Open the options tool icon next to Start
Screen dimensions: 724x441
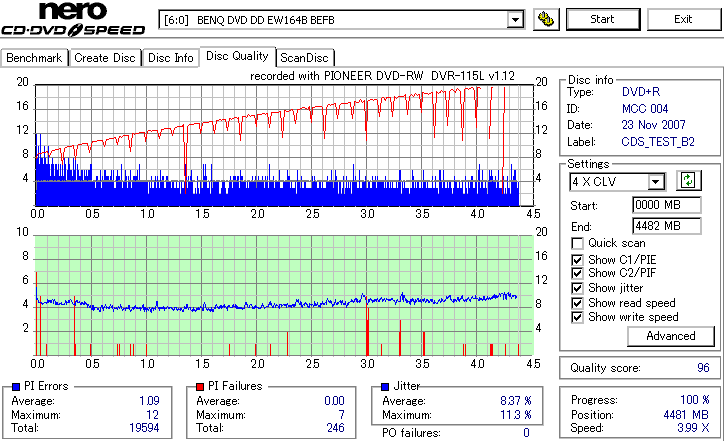[x=546, y=19]
